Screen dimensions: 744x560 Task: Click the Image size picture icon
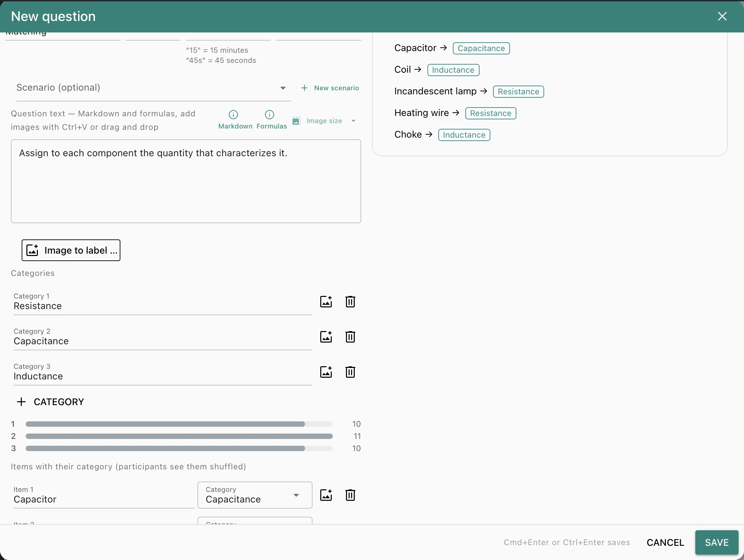pyautogui.click(x=297, y=121)
